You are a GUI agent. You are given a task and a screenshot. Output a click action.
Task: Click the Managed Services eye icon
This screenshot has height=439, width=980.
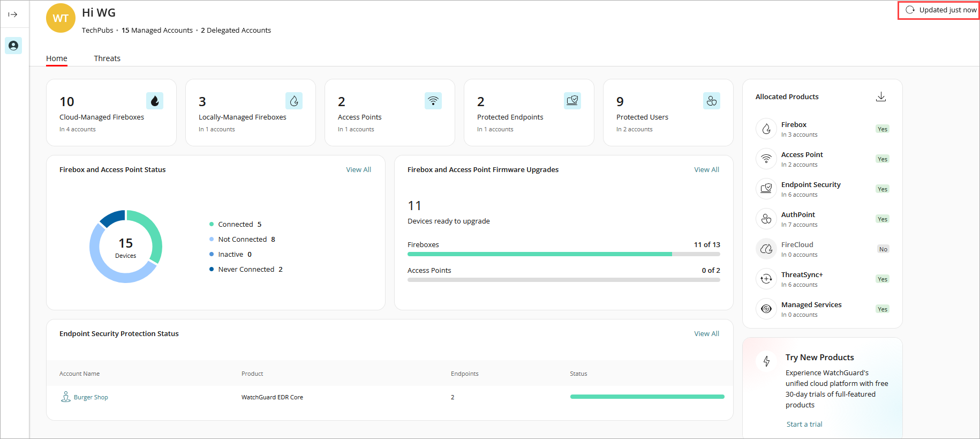(766, 309)
